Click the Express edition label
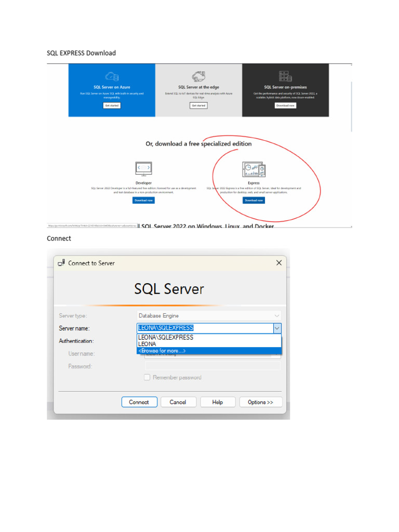The width and height of the screenshot is (399, 532). coord(254,183)
